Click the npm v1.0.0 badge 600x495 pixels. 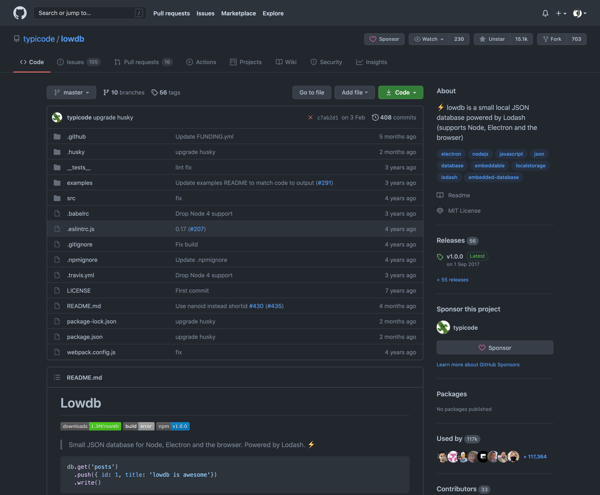[x=173, y=426]
